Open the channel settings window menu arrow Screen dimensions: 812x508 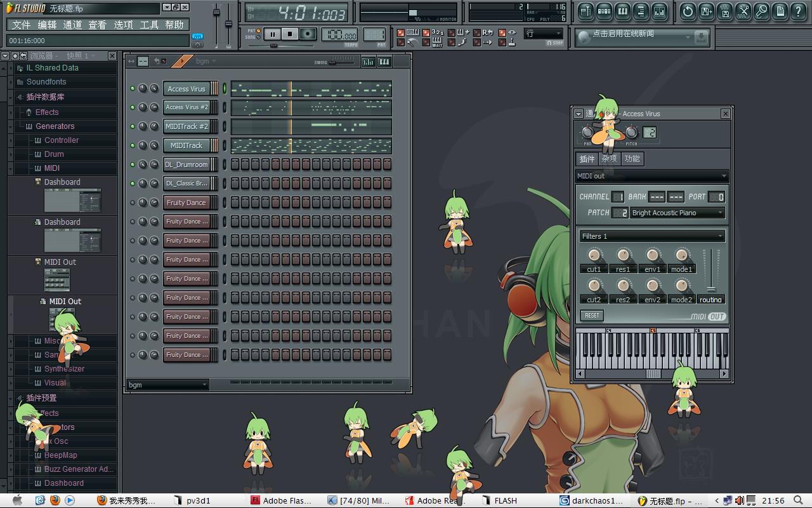tap(579, 114)
